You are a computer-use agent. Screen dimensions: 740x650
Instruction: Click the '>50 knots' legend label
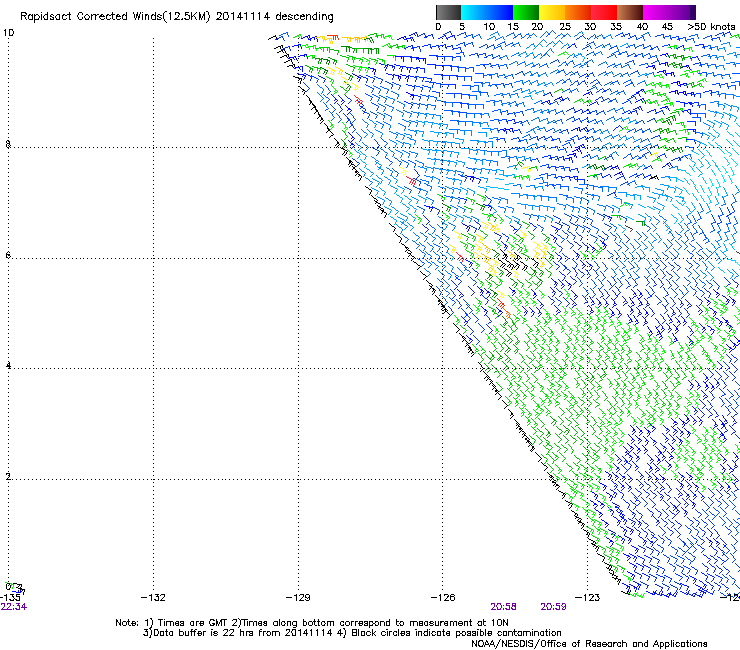click(x=711, y=27)
